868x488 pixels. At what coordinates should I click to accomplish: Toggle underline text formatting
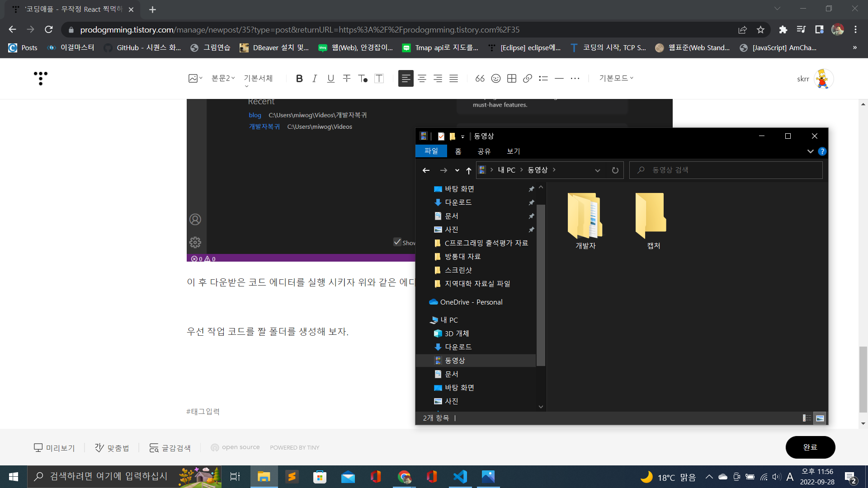pyautogui.click(x=331, y=79)
